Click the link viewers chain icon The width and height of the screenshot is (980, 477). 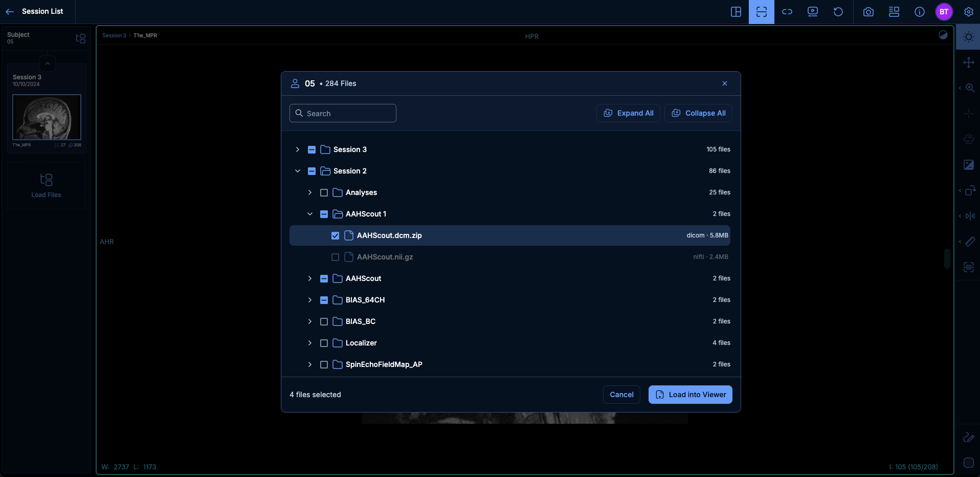(x=787, y=12)
